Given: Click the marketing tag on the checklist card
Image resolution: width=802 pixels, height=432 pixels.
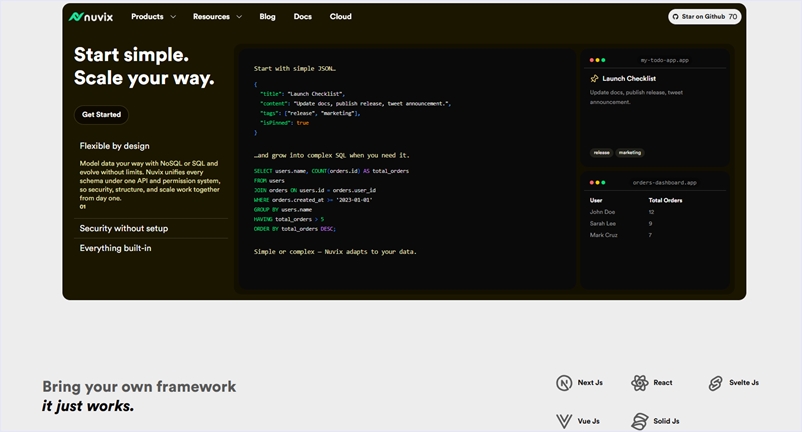Looking at the screenshot, I should (x=630, y=153).
